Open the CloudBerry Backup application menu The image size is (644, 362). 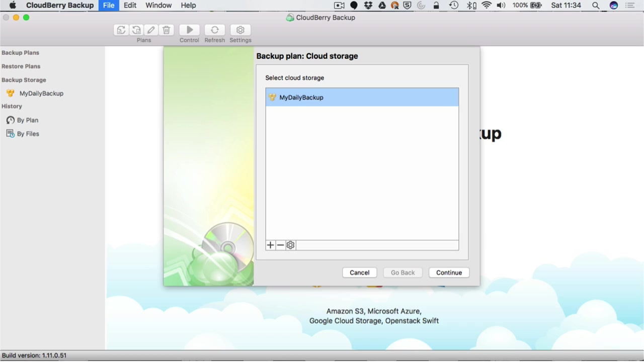coord(60,6)
